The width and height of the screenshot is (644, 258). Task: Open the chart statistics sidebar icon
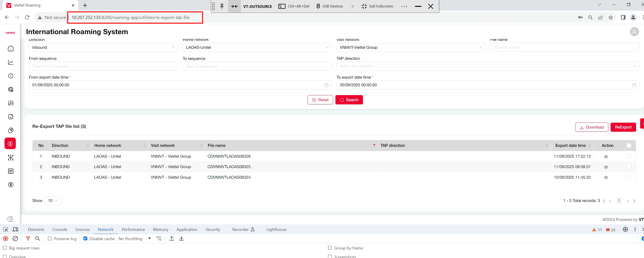11,62
